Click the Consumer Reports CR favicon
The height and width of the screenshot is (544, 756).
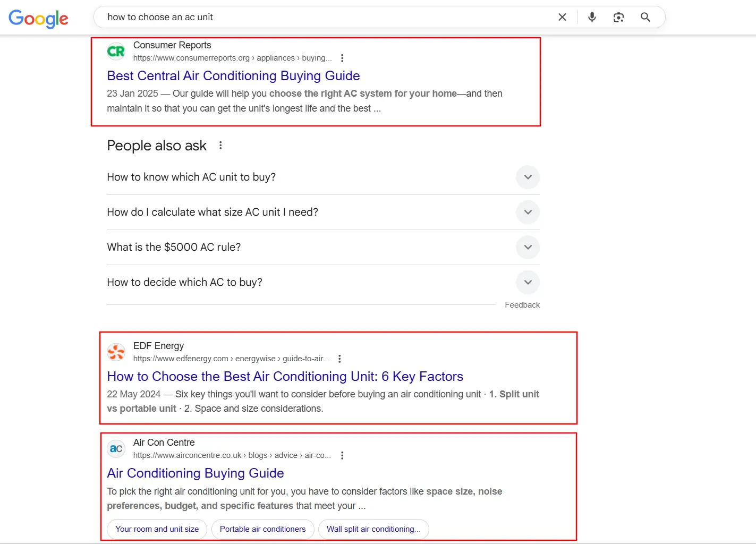(116, 52)
